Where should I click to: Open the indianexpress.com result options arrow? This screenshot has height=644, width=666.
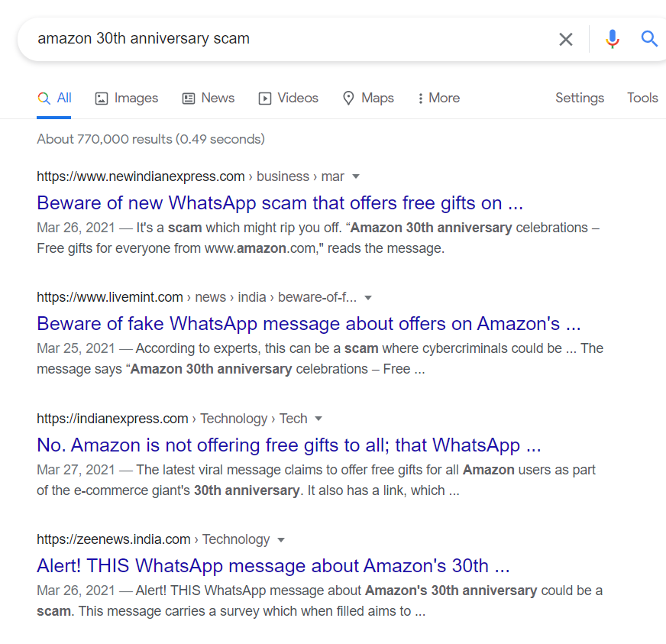pyautogui.click(x=318, y=419)
